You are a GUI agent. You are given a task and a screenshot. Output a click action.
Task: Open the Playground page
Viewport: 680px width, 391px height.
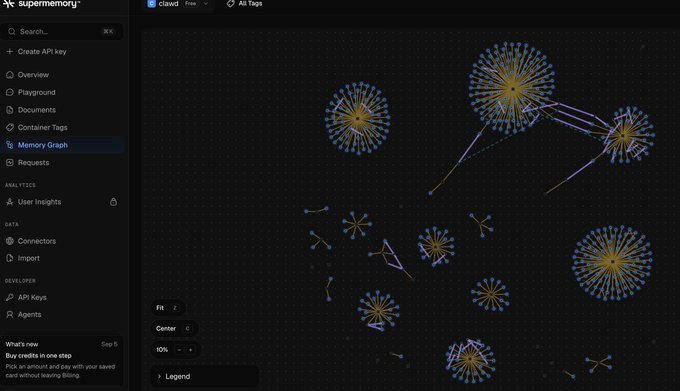coord(63,92)
